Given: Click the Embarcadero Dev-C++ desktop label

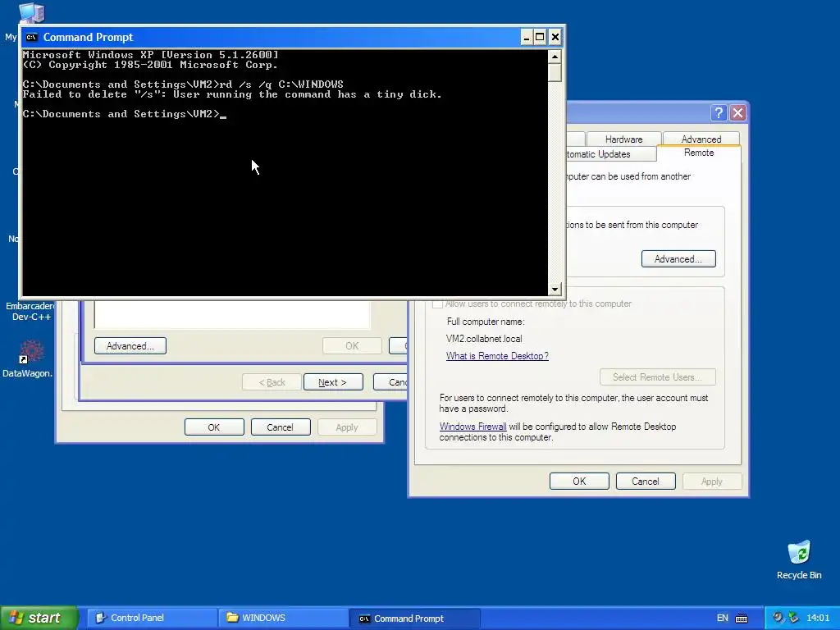Looking at the screenshot, I should [x=30, y=311].
